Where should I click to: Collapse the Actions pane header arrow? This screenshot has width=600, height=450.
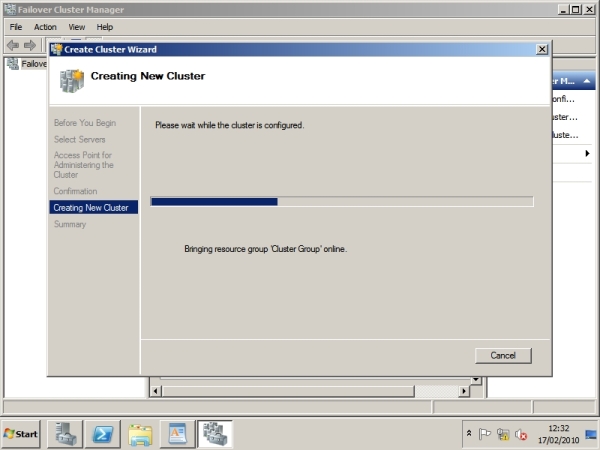tap(586, 81)
